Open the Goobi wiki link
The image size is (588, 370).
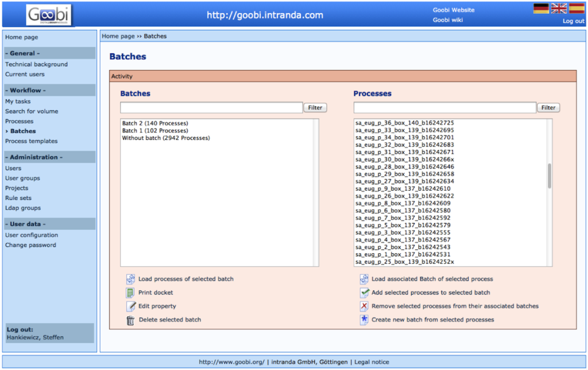coord(448,20)
